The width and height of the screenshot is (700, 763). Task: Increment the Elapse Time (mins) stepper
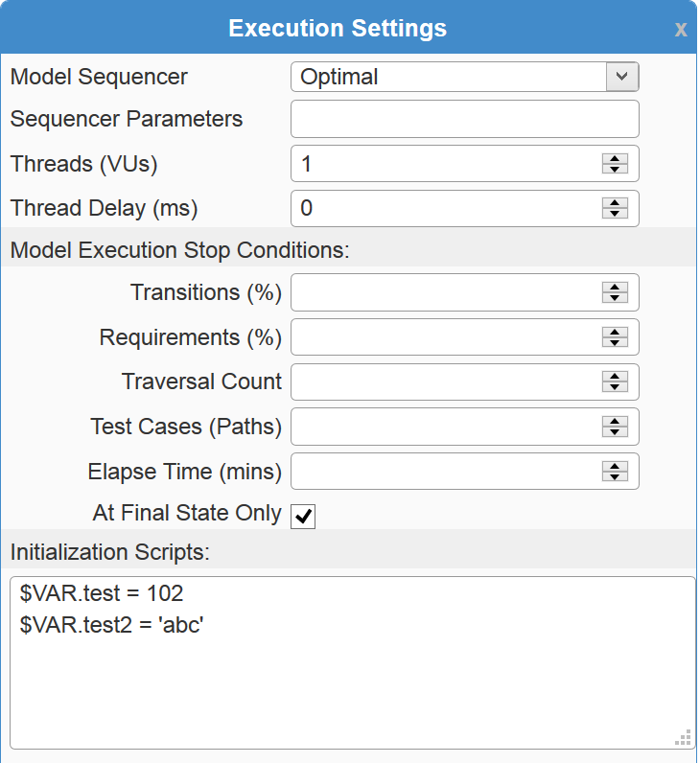click(615, 466)
